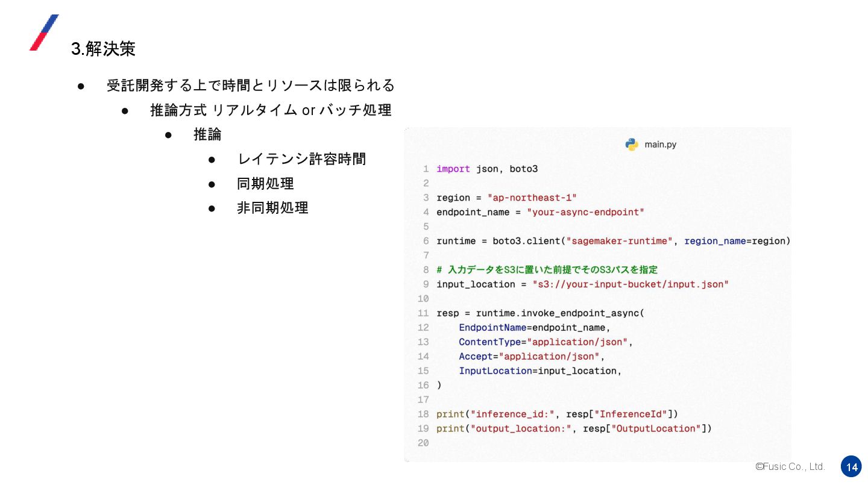868x488 pixels.
Task: Select the main.py file name label
Action: 660,145
